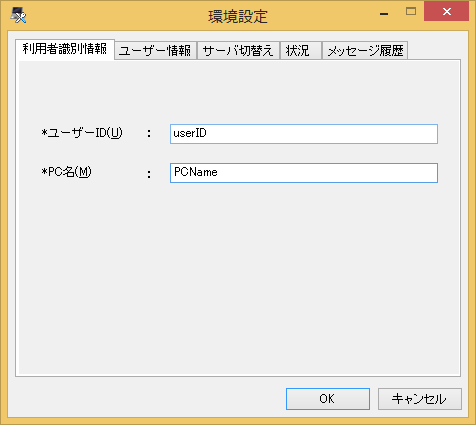Focus the ユーザーID text field
476x425 pixels.
coord(304,134)
